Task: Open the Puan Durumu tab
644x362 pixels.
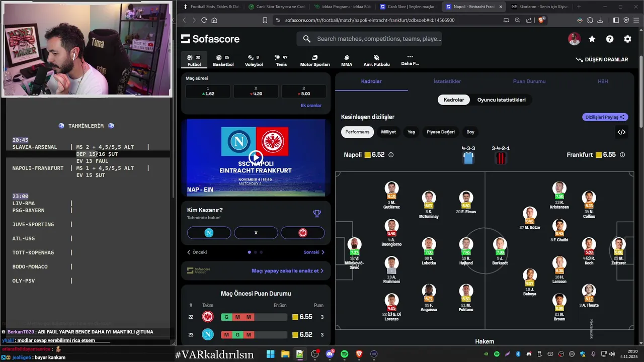Action: coord(529,81)
